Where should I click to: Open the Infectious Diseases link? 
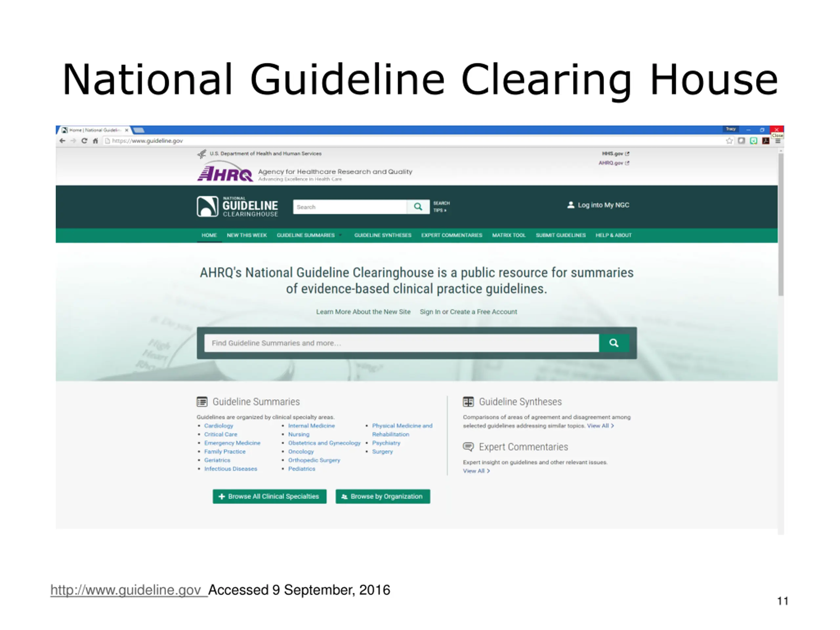tap(230, 469)
